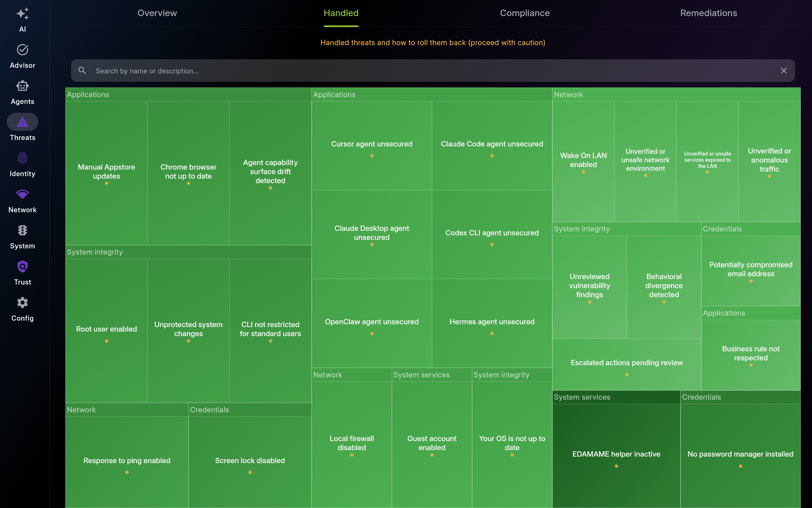Image resolution: width=812 pixels, height=508 pixels.
Task: Open the Remediations tab
Action: tap(709, 13)
